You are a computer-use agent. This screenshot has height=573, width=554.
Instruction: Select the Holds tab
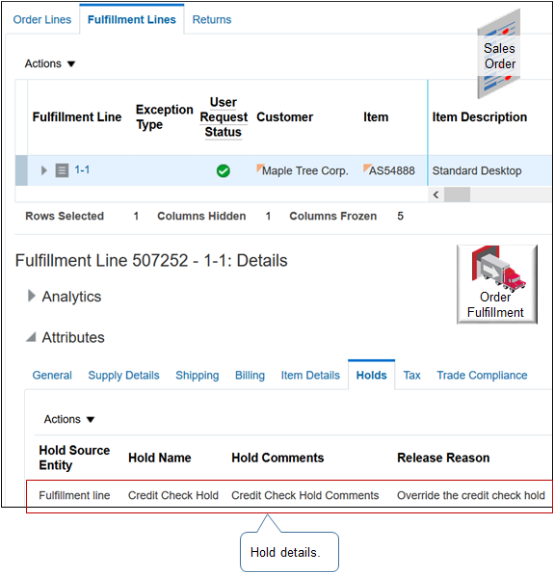(371, 375)
